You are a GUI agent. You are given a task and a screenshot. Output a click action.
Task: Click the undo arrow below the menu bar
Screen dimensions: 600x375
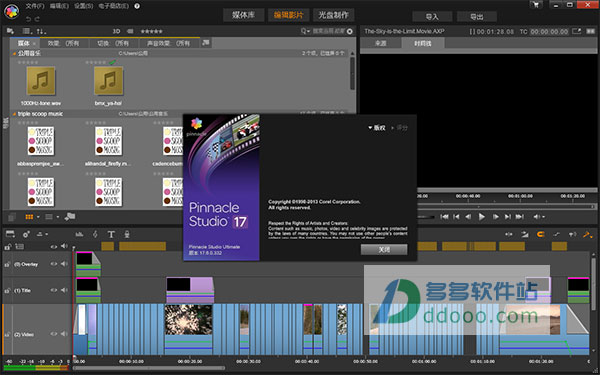[28, 19]
